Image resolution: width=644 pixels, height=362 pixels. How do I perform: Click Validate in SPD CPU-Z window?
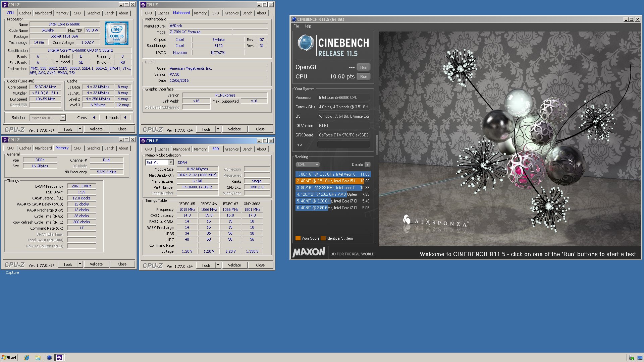pos(234,265)
